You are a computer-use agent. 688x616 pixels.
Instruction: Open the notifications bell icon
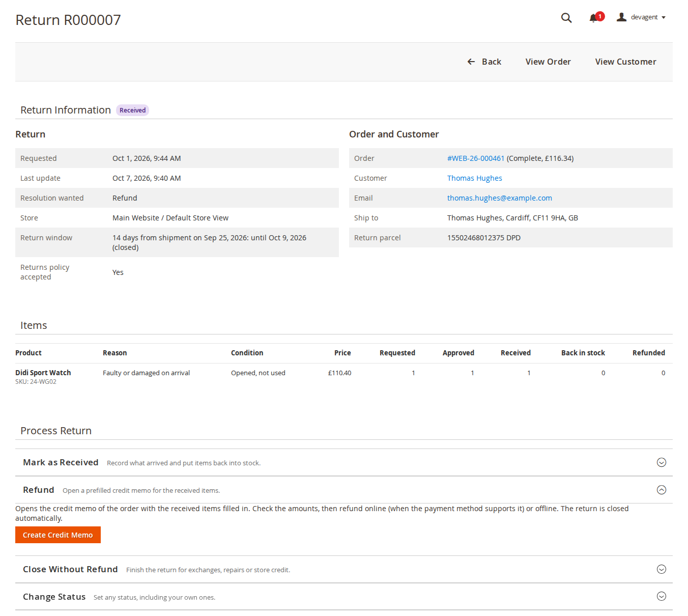point(593,18)
